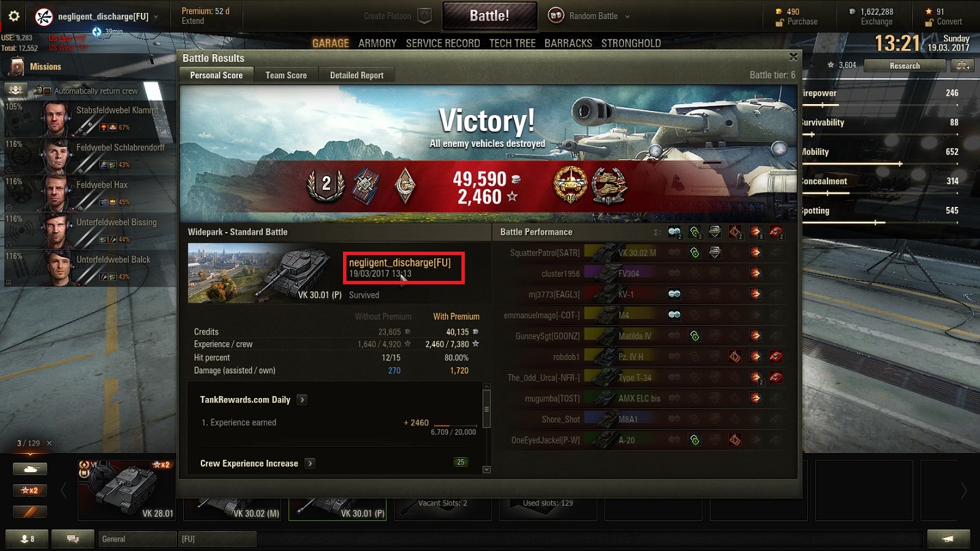Image resolution: width=980 pixels, height=551 pixels.
Task: Expand the Crew Experience Increase section
Action: pyautogui.click(x=310, y=463)
